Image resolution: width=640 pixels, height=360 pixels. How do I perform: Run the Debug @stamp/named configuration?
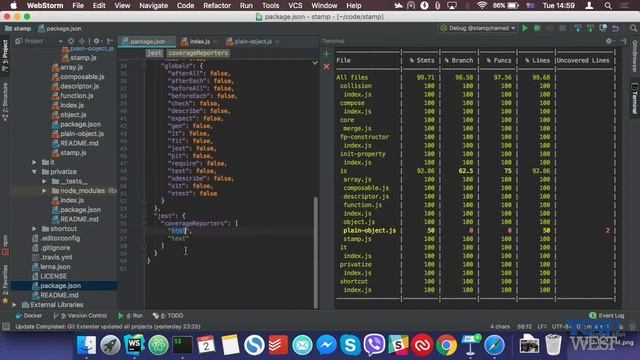coord(525,28)
